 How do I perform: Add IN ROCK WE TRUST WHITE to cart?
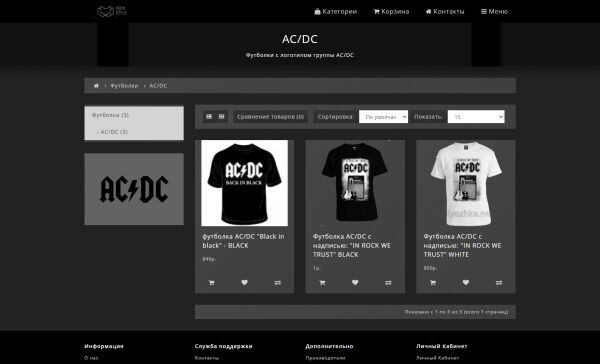pos(433,282)
